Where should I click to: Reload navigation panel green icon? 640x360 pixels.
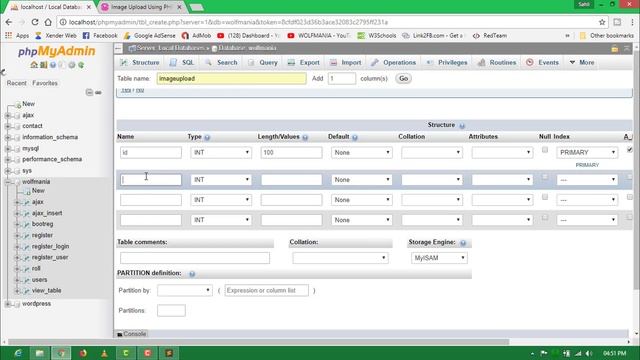tap(81, 65)
